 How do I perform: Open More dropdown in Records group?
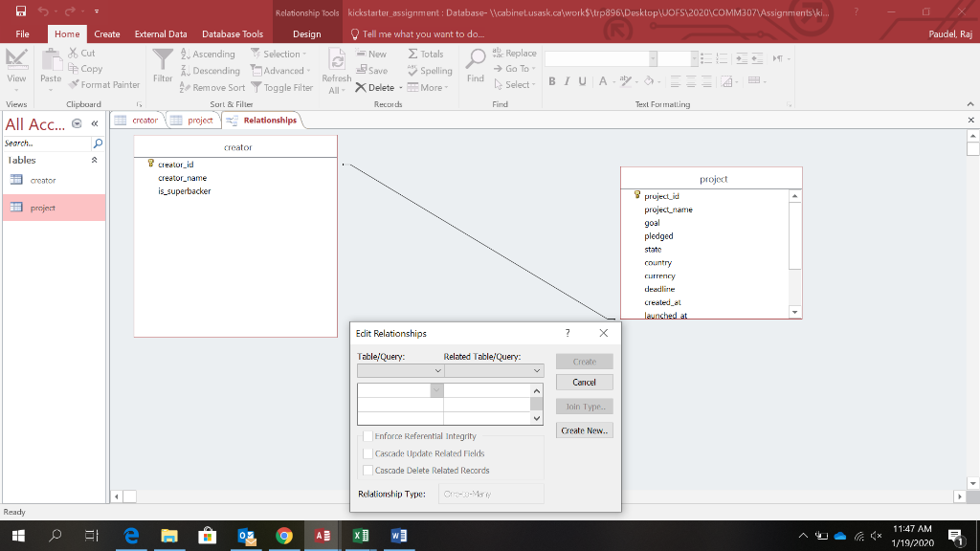[428, 87]
